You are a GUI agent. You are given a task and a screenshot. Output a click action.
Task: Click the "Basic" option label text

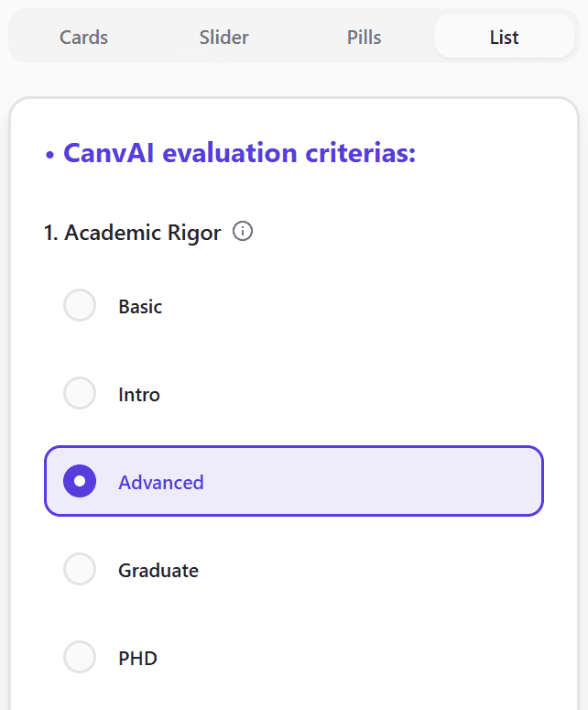(140, 307)
